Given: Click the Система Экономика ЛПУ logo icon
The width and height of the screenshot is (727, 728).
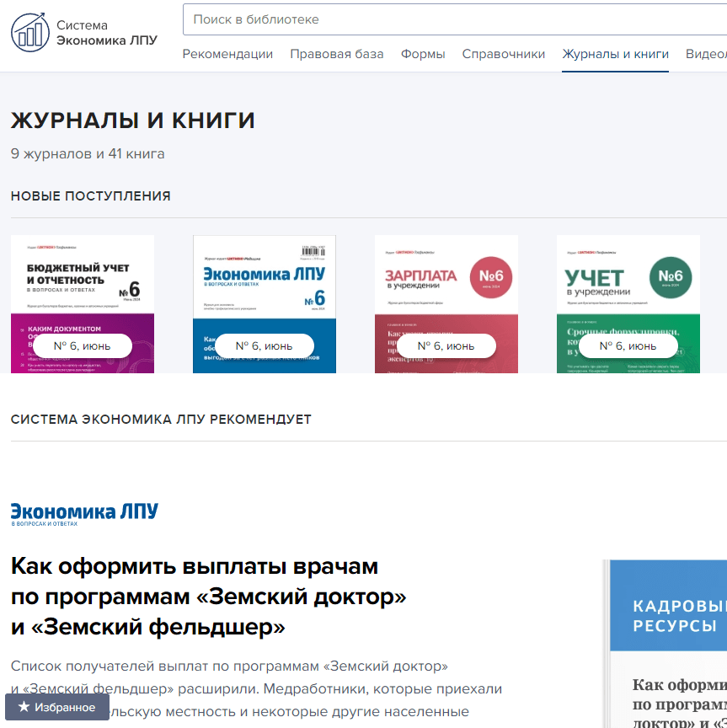Looking at the screenshot, I should (x=29, y=32).
